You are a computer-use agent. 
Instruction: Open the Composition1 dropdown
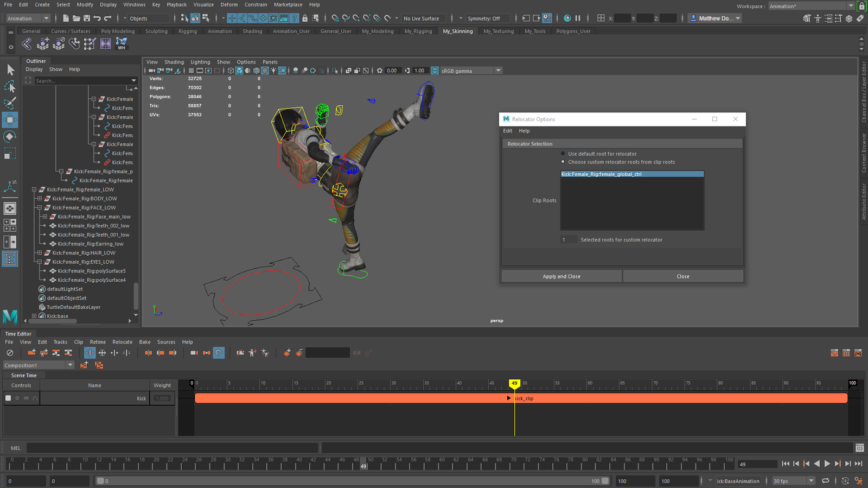pos(39,365)
